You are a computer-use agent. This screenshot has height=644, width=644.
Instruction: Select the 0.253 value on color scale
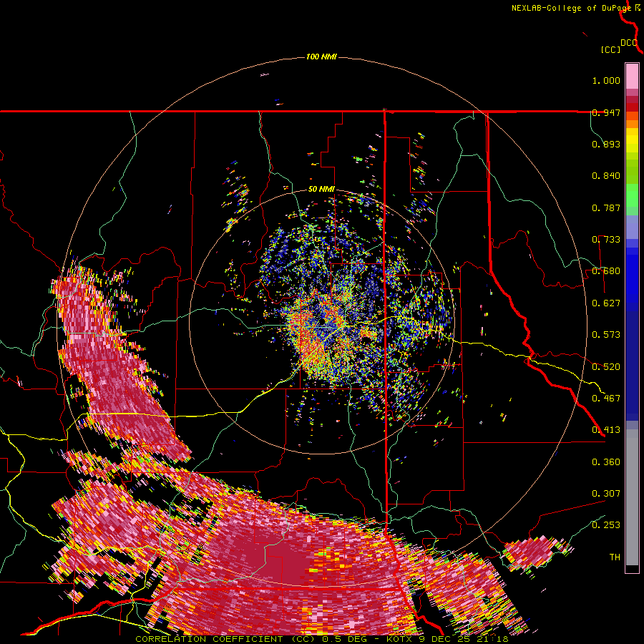[x=606, y=525]
